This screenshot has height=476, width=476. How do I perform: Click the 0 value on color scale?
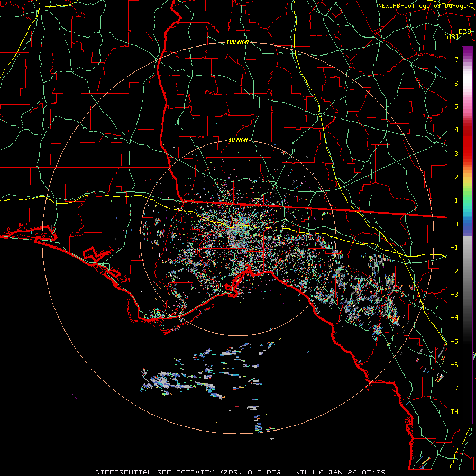(x=456, y=224)
